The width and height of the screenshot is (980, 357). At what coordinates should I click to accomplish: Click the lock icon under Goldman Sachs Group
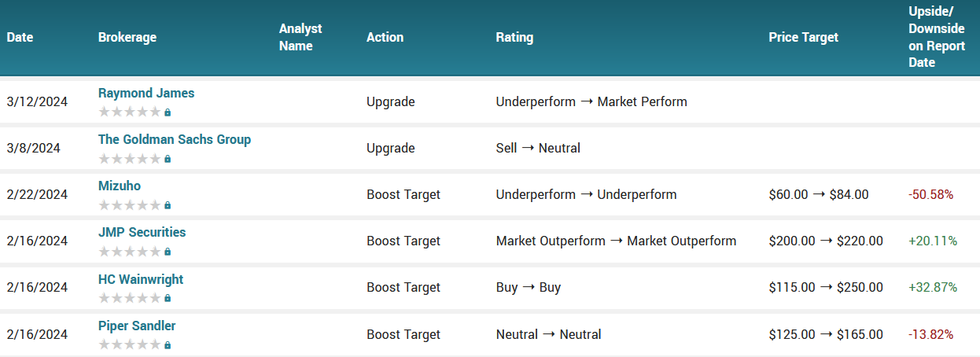168,159
